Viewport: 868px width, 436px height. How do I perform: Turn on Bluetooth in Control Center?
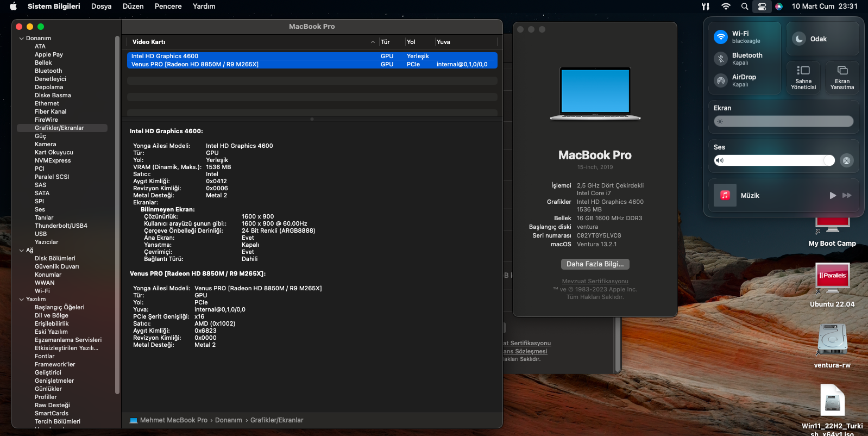pyautogui.click(x=721, y=59)
